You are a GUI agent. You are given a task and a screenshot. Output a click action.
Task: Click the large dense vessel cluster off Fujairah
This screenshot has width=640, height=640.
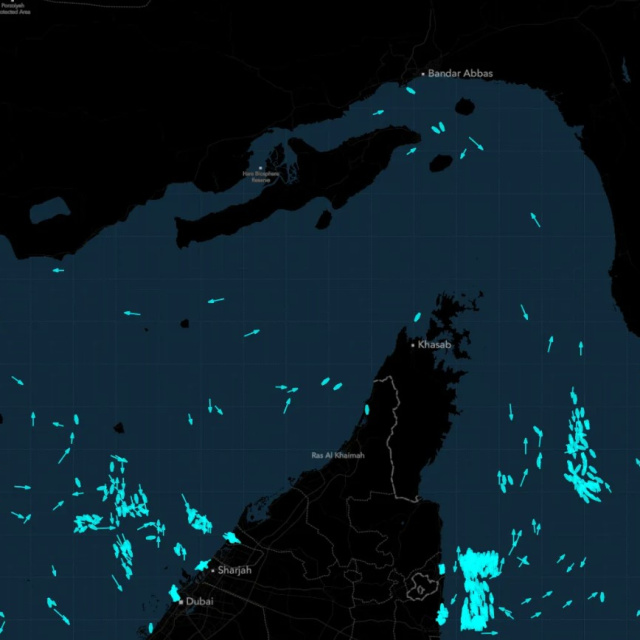[476, 585]
